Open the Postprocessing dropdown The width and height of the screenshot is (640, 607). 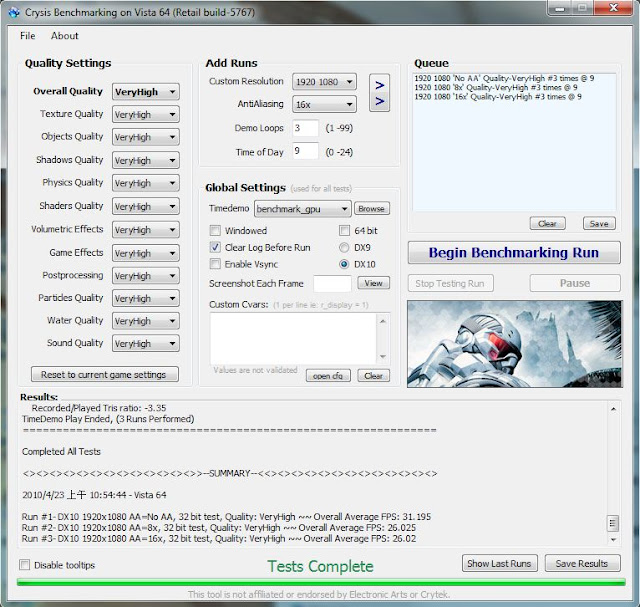(x=146, y=276)
